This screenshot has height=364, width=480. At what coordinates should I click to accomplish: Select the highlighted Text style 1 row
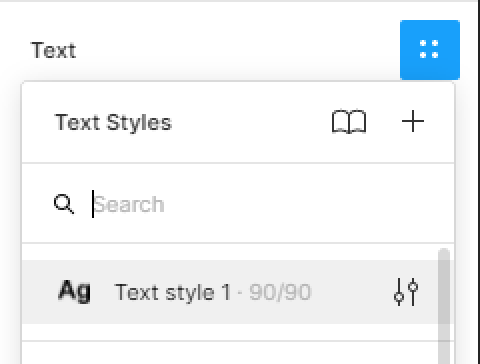pos(230,292)
